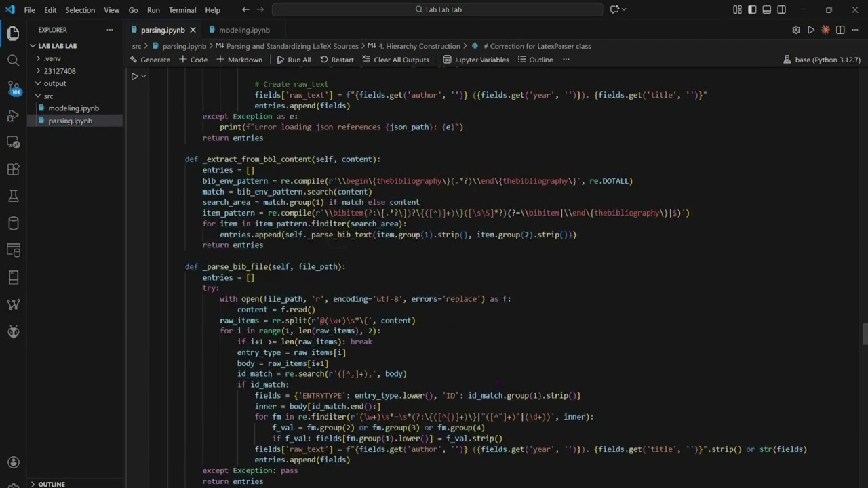The height and width of the screenshot is (488, 868).
Task: Open the Run menu
Action: click(x=153, y=10)
